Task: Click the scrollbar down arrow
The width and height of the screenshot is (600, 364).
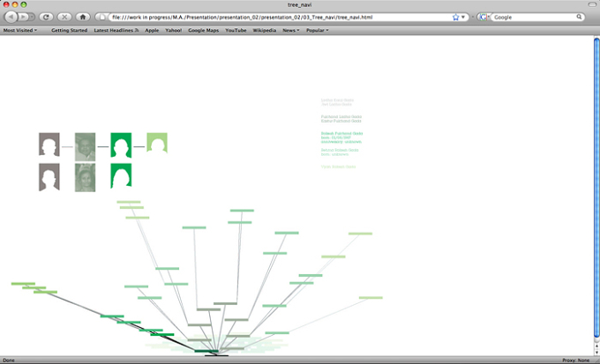Action: pyautogui.click(x=596, y=352)
